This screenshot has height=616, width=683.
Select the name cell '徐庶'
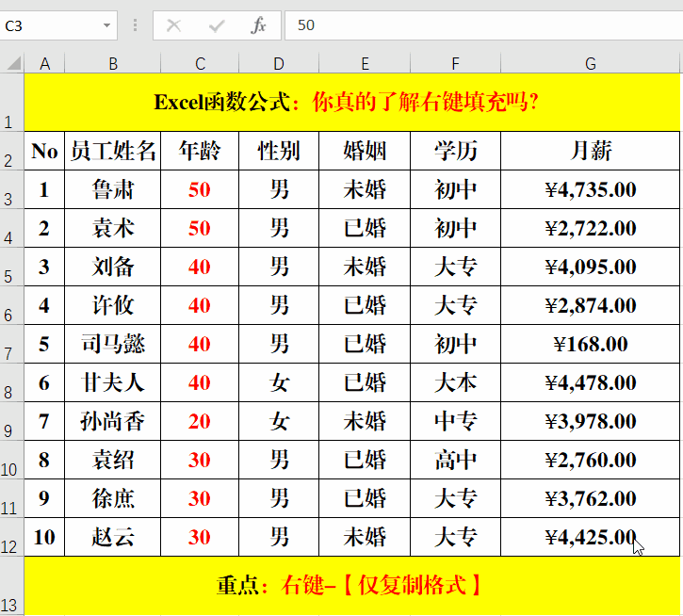click(113, 498)
